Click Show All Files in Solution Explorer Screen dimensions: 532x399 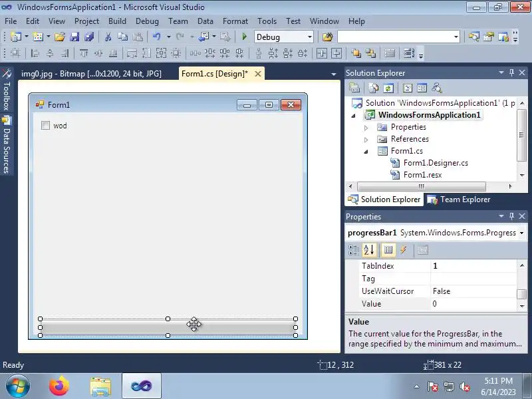[x=373, y=88]
